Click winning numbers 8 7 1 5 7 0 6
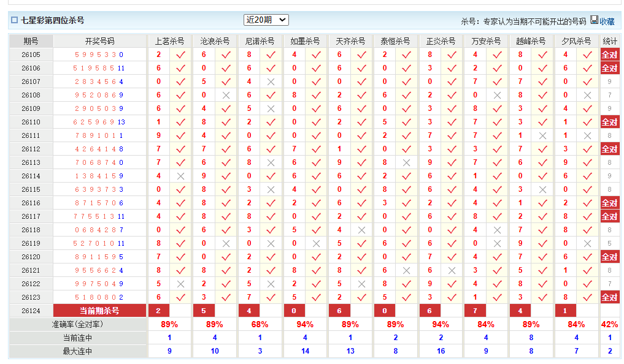Image resolution: width=624 pixels, height=364 pixels. (x=99, y=203)
